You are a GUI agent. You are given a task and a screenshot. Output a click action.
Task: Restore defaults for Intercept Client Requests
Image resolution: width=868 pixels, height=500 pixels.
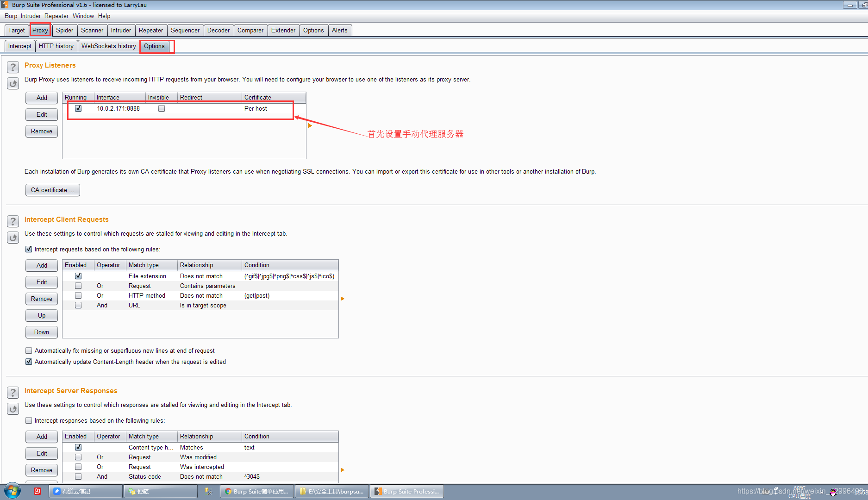(13, 238)
